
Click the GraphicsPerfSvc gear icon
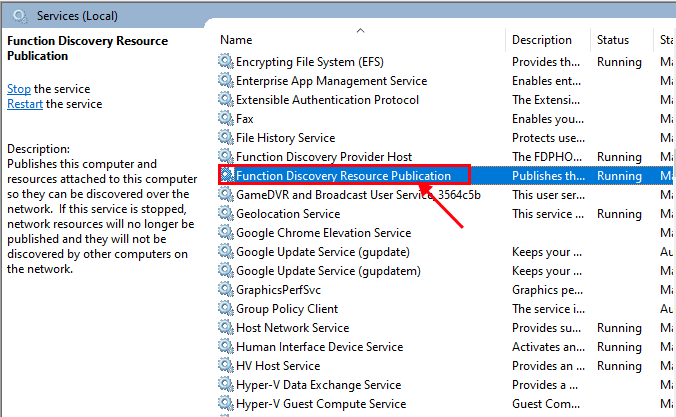click(x=226, y=290)
